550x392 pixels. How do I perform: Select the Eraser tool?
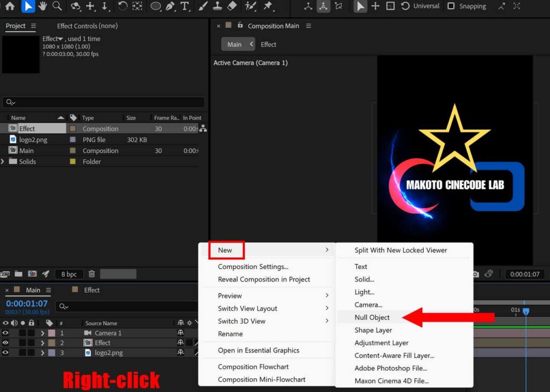click(x=232, y=6)
